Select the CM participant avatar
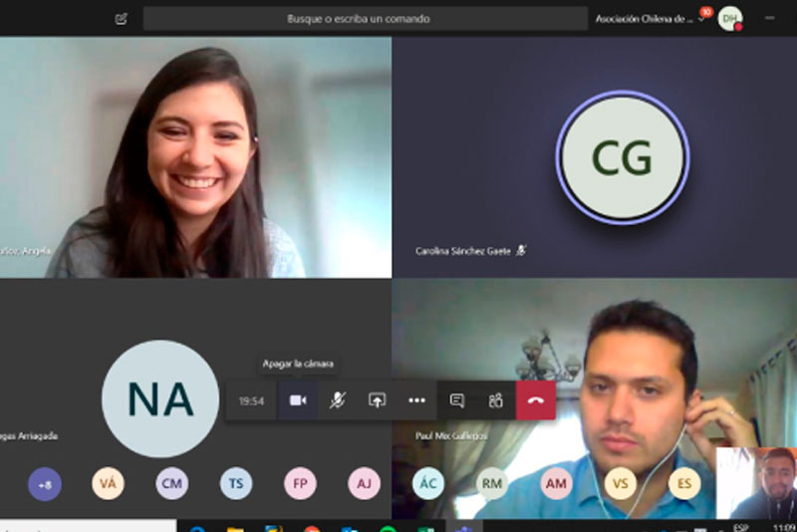797x532 pixels. click(172, 484)
